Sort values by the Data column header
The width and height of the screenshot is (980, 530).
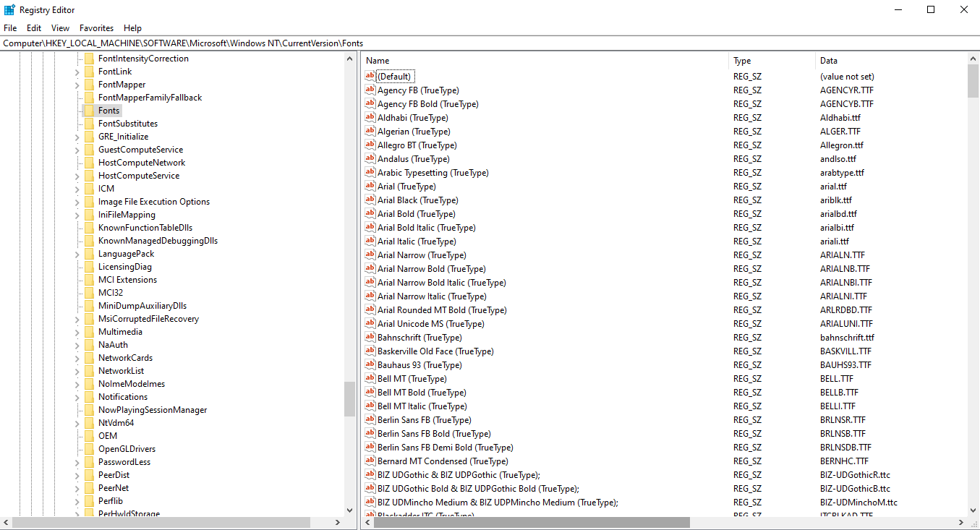(x=891, y=61)
